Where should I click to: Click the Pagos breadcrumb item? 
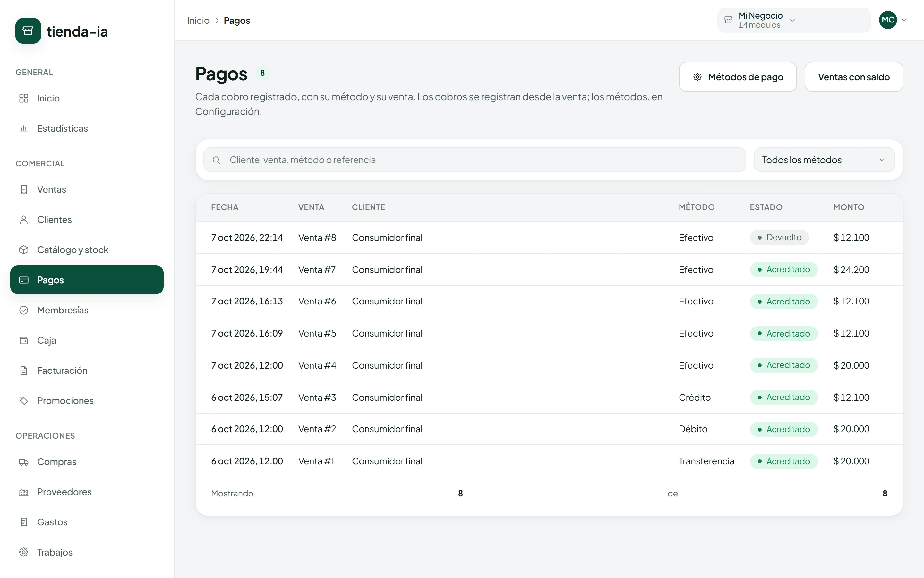[237, 20]
